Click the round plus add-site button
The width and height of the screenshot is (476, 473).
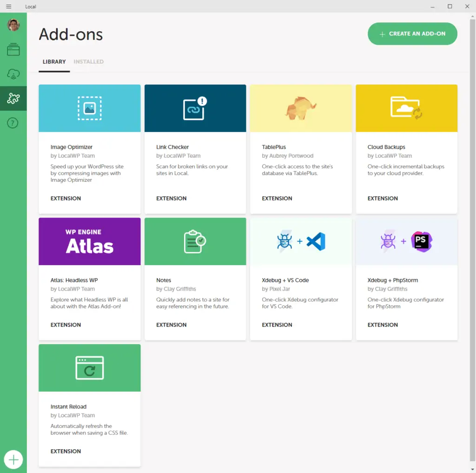coord(13,460)
